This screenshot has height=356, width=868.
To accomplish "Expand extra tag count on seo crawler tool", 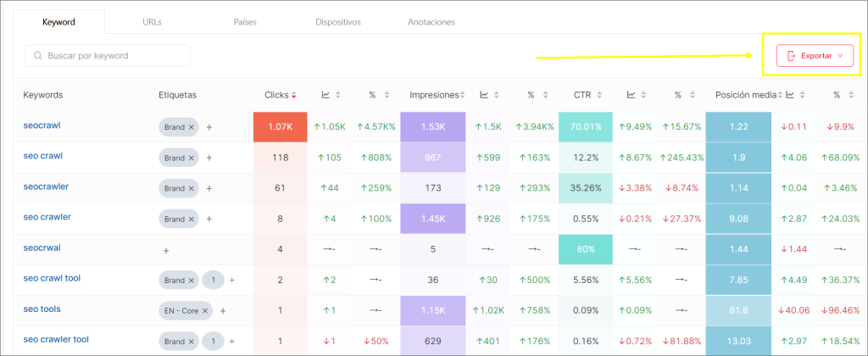I will click(x=213, y=341).
